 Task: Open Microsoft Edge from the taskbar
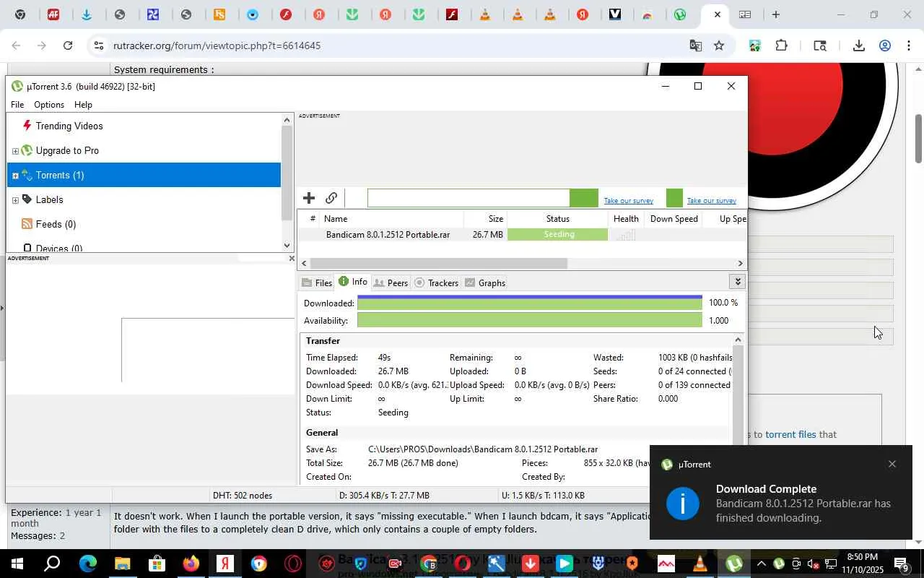(87, 564)
